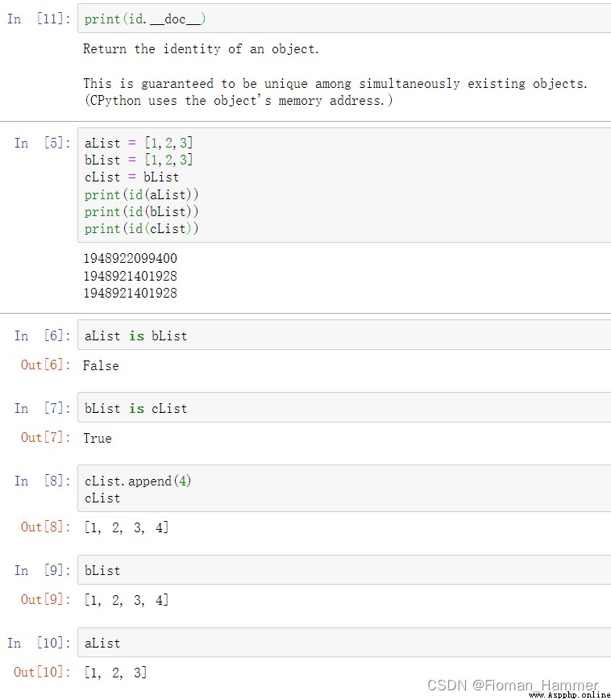This screenshot has width=611, height=700.
Task: Click the print(id.__doc__) code cell
Action: pyautogui.click(x=145, y=19)
